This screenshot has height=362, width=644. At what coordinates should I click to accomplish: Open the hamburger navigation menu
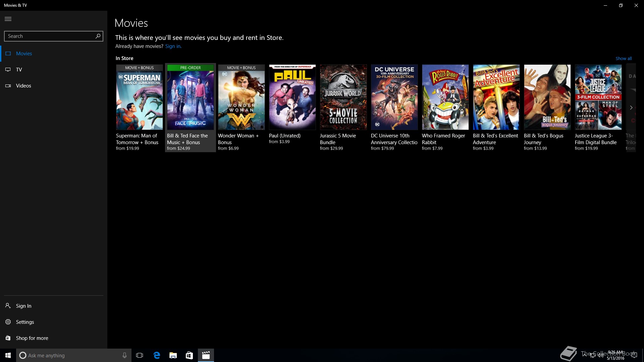click(x=8, y=19)
